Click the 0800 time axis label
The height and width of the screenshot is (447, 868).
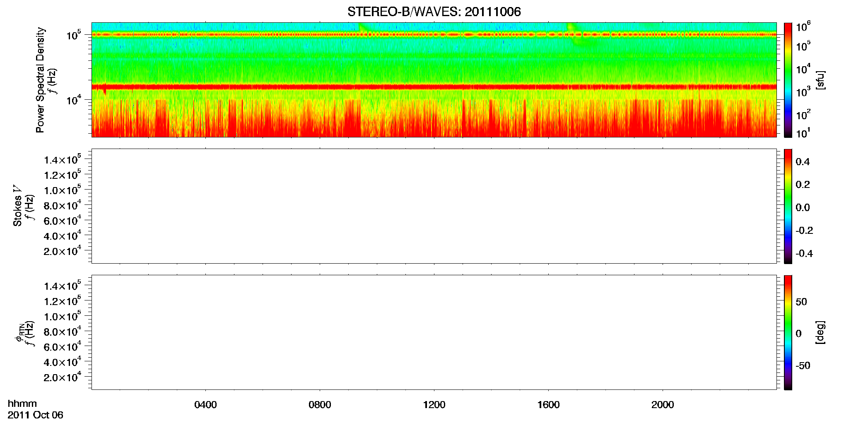(320, 405)
